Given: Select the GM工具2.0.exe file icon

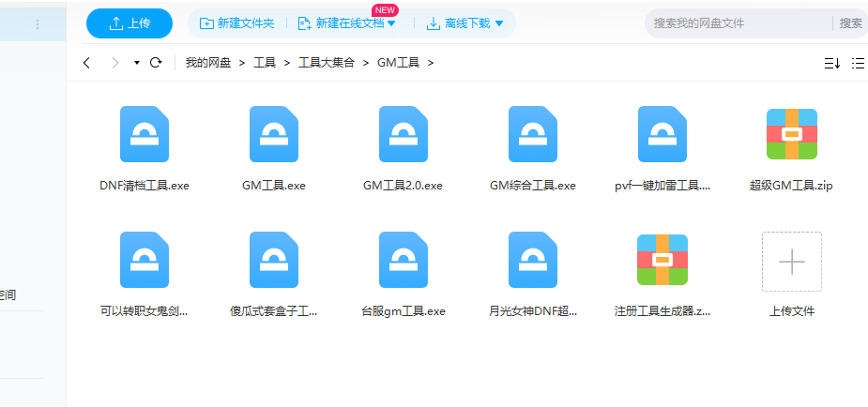Looking at the screenshot, I should (x=404, y=134).
